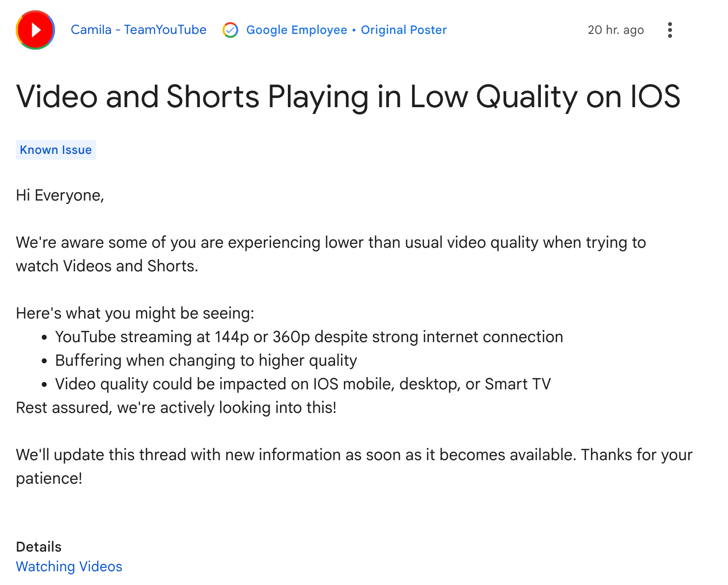Click the paragraph starting We're aware
Image resolution: width=728 pixels, height=585 pixels.
331,254
